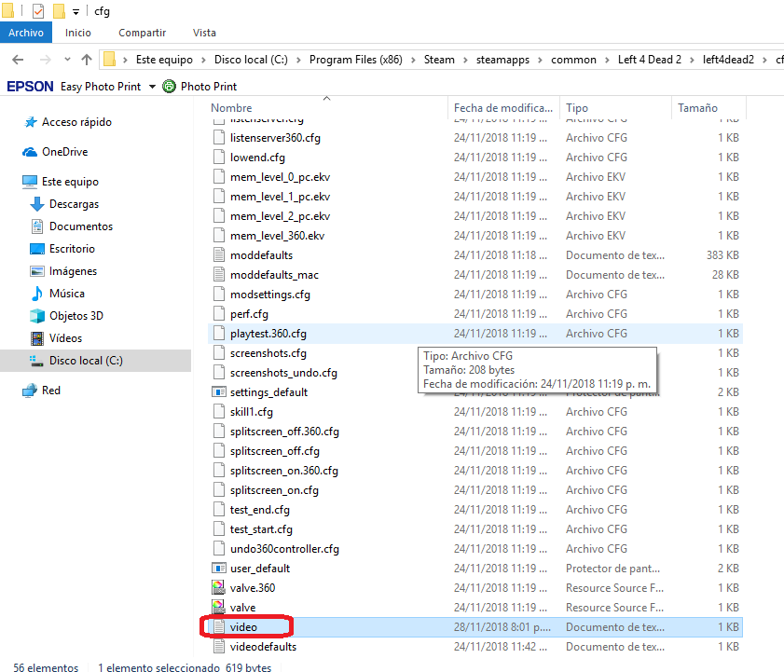Click the Properties quick access toolbar icon
The width and height of the screenshot is (784, 672).
click(38, 11)
